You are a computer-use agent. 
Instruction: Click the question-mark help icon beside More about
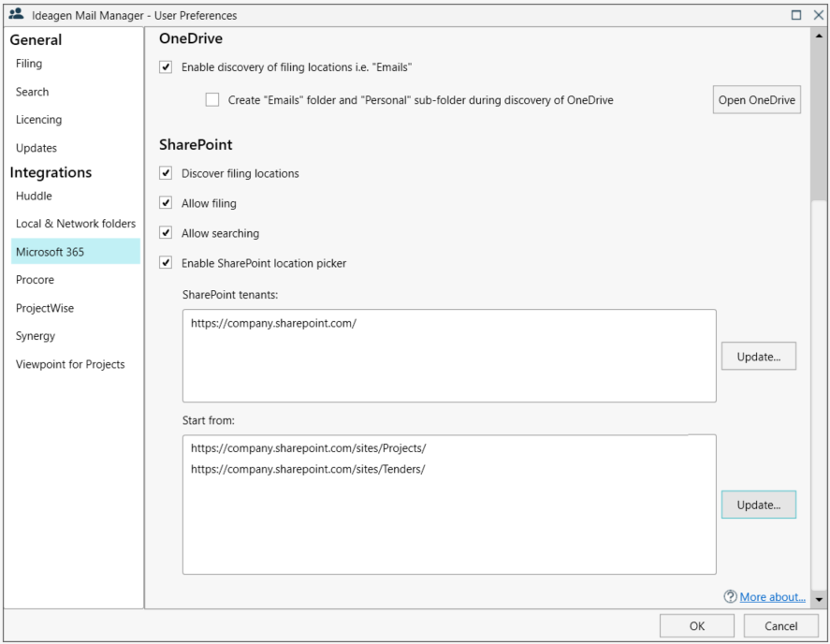click(733, 596)
